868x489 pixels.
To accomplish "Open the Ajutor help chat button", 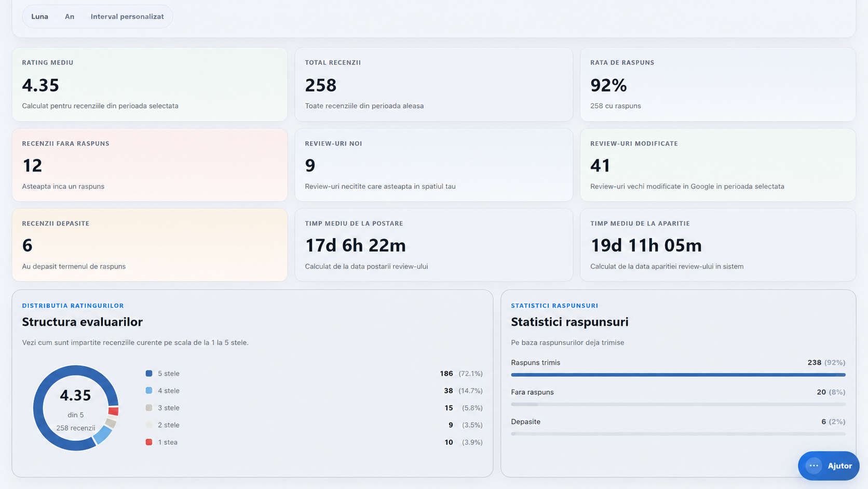I will pyautogui.click(x=829, y=466).
